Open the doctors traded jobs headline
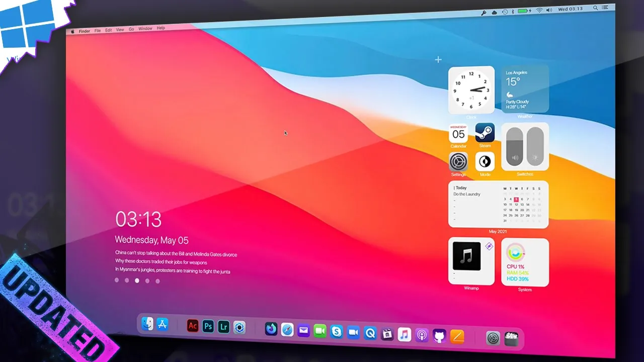The width and height of the screenshot is (644, 362). pos(161,262)
